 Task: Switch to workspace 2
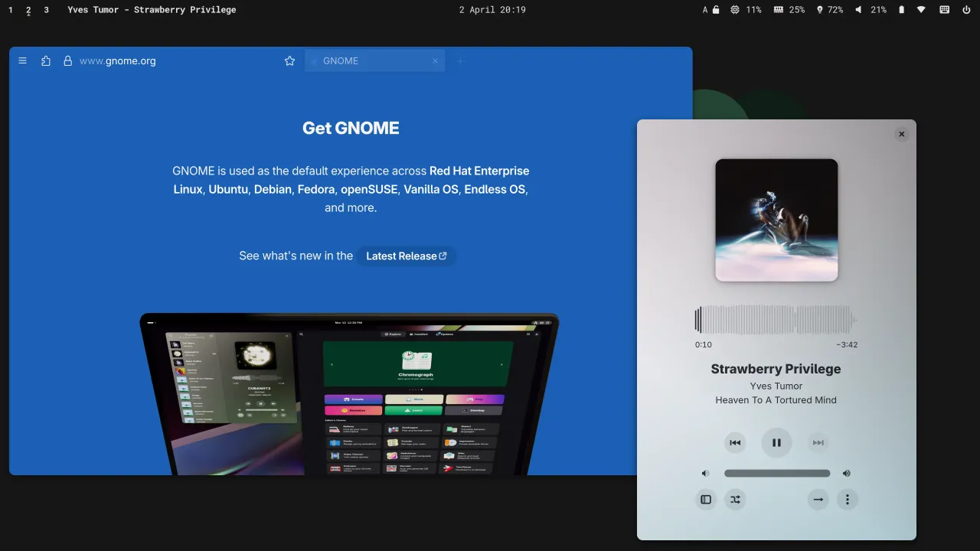[x=28, y=10]
